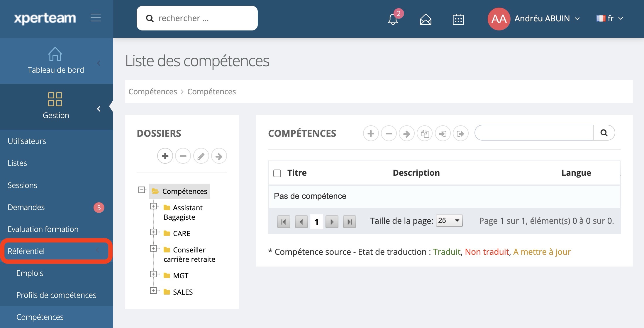
Task: Click the compétences search magnifier button
Action: [604, 133]
